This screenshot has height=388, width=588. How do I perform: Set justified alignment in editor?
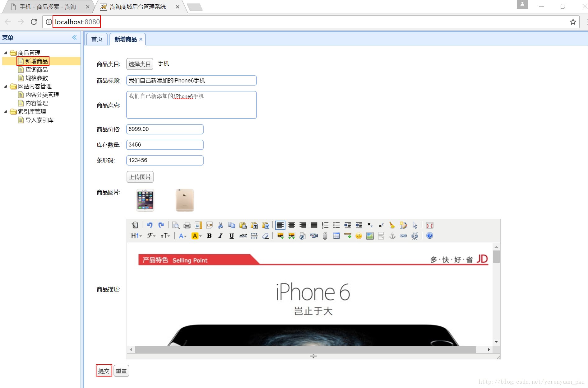coord(314,225)
